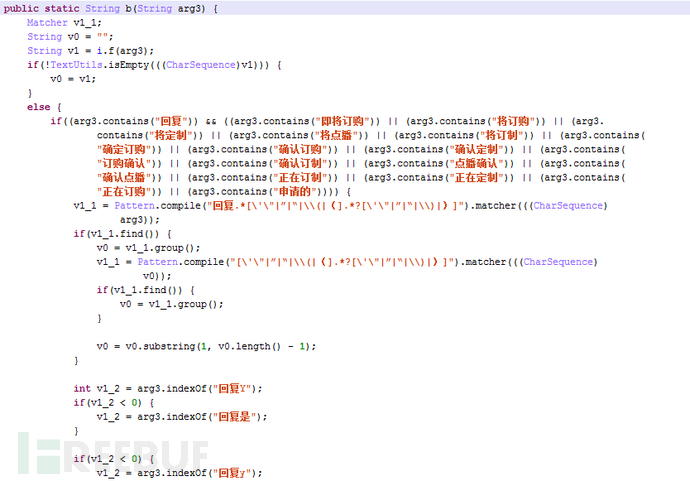Viewport: 690px width, 481px height.
Task: Click the string literal "订购确认"
Action: 124,163
